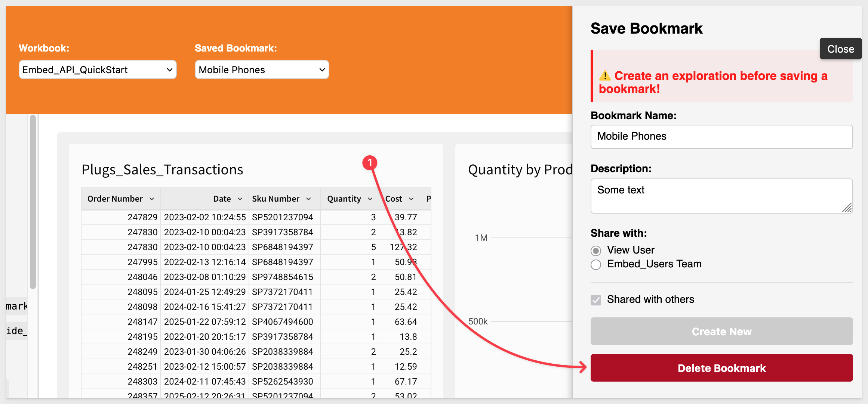Grab the Description textarea resize handle
The height and width of the screenshot is (404, 868).
click(847, 208)
